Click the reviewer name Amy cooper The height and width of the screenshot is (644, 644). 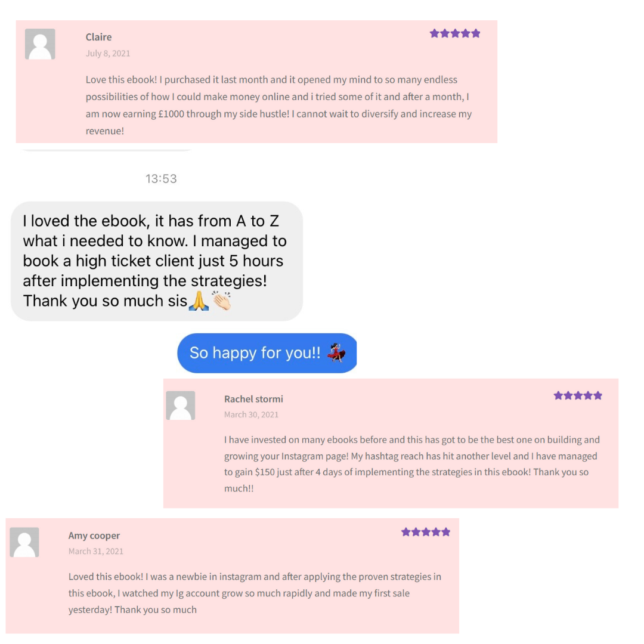tap(94, 535)
